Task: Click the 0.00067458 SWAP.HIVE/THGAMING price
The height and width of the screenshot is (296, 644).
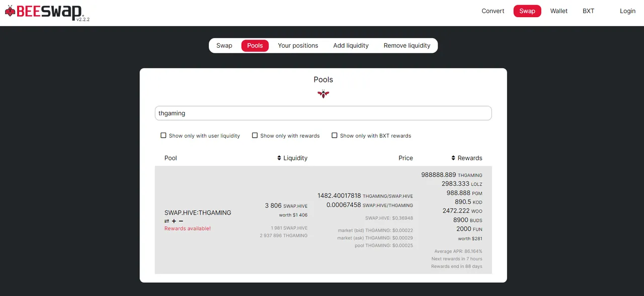Action: point(370,205)
